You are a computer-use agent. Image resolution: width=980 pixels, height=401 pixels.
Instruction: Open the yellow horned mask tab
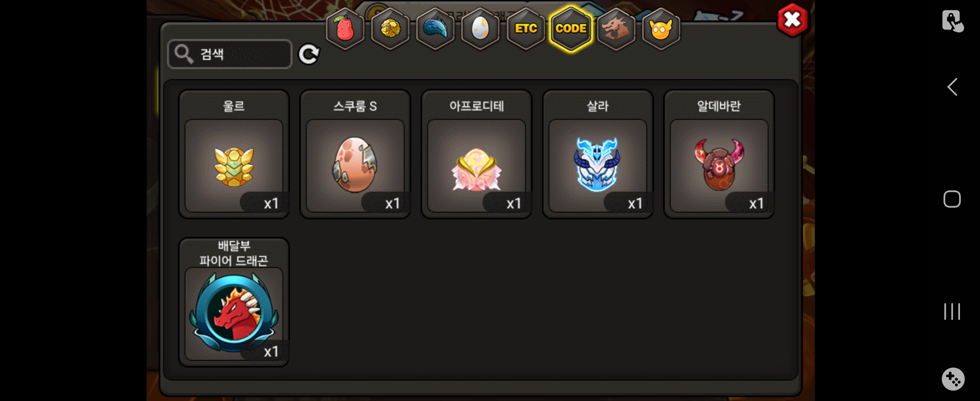coord(661,29)
